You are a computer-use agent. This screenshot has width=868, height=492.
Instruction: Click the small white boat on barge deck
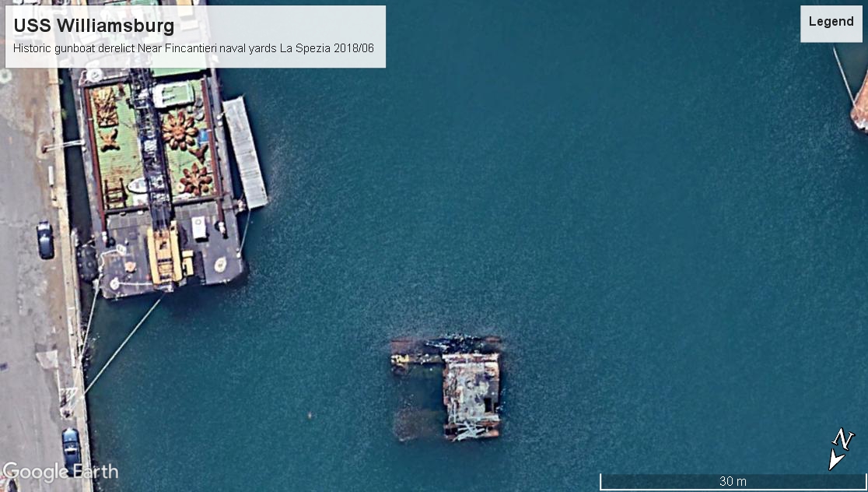tap(137, 186)
